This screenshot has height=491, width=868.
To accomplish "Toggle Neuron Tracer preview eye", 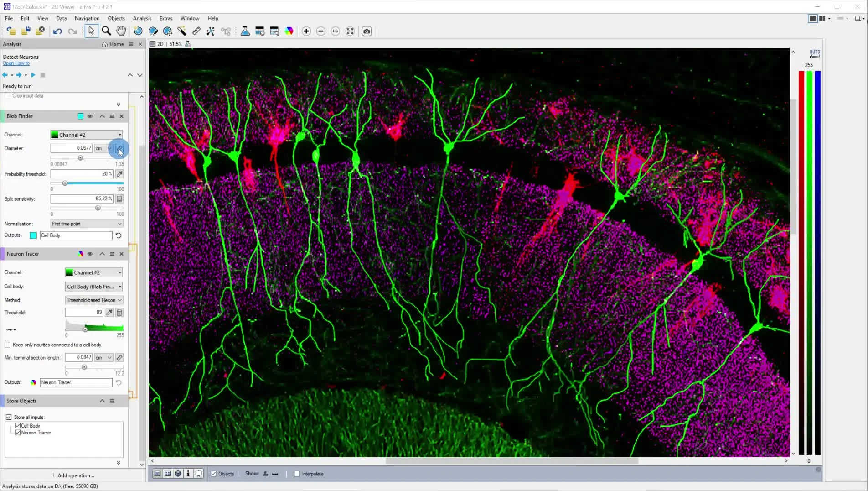I will 90,254.
